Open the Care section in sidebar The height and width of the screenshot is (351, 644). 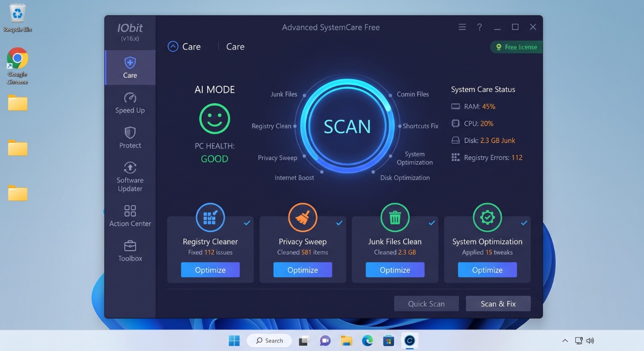130,67
